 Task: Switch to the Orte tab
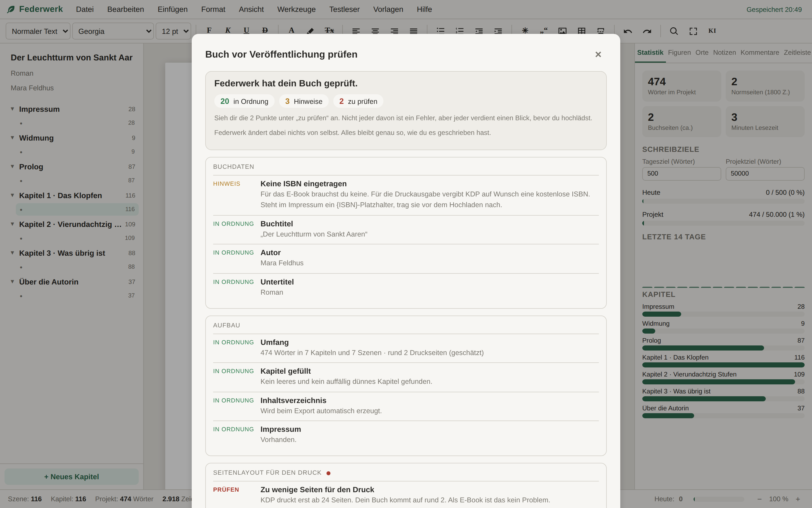[x=702, y=53]
